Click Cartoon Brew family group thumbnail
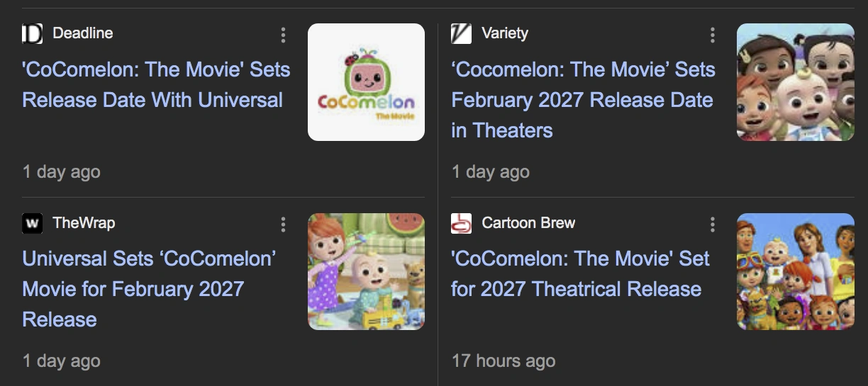The height and width of the screenshot is (386, 868). tap(795, 271)
